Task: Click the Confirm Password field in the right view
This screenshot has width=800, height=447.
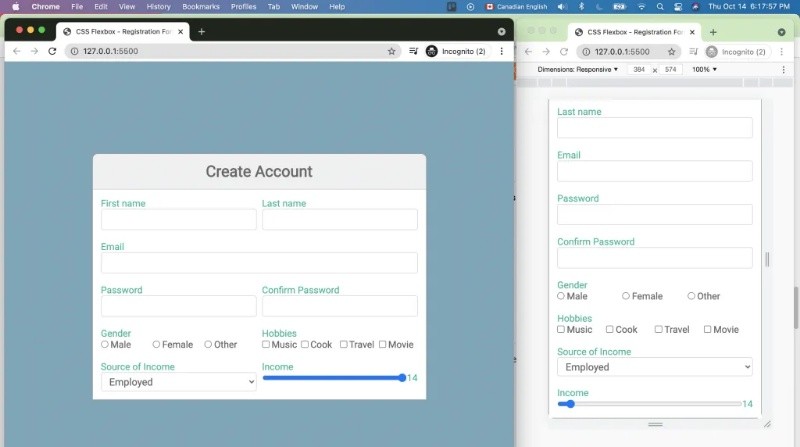Action: click(x=655, y=258)
